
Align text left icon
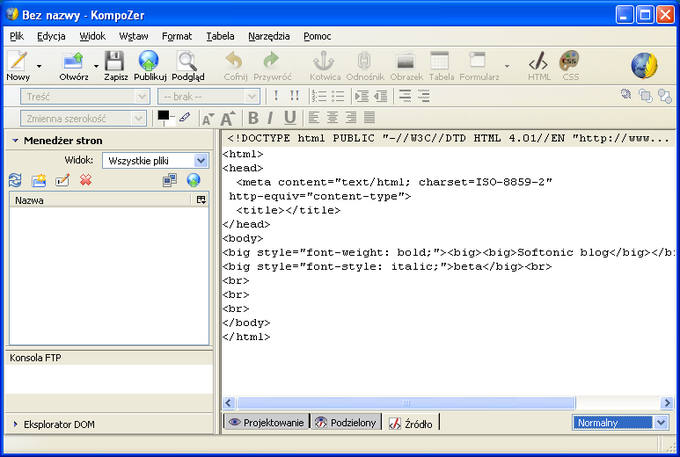click(x=314, y=118)
